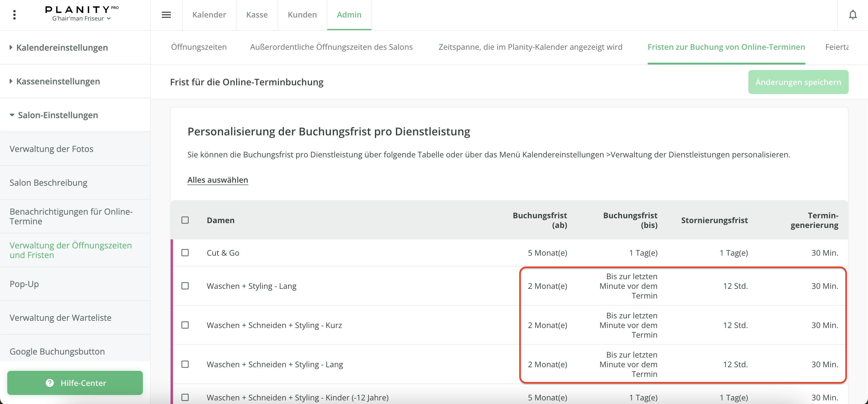Open the G'hair'man Friseur salon dropdown
Viewport: 868px width, 404px height.
click(81, 18)
